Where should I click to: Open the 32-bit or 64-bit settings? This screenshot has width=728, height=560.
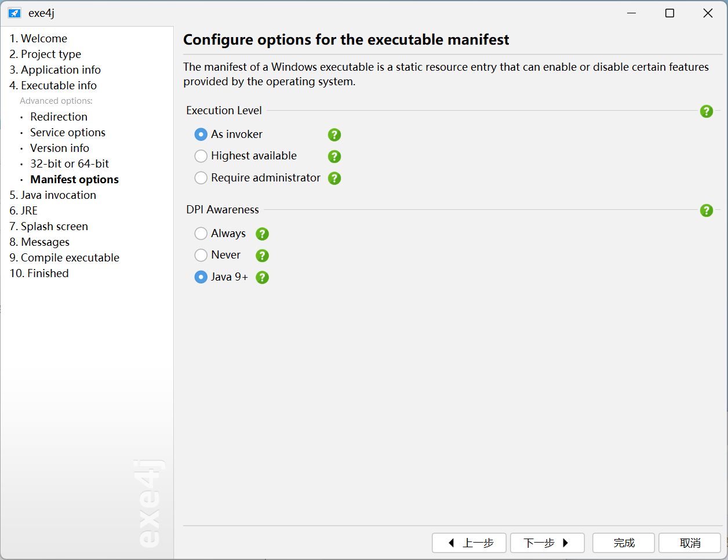70,164
